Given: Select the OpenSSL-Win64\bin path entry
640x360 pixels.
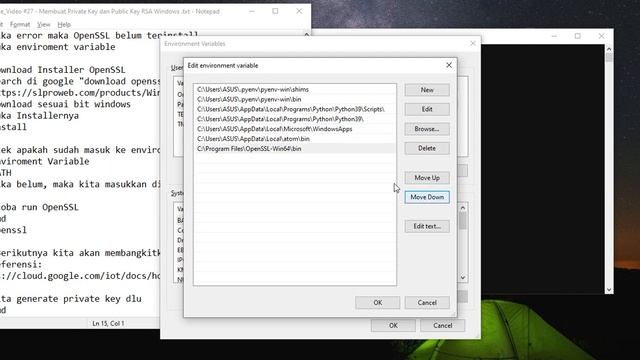Looking at the screenshot, I should pos(295,149).
